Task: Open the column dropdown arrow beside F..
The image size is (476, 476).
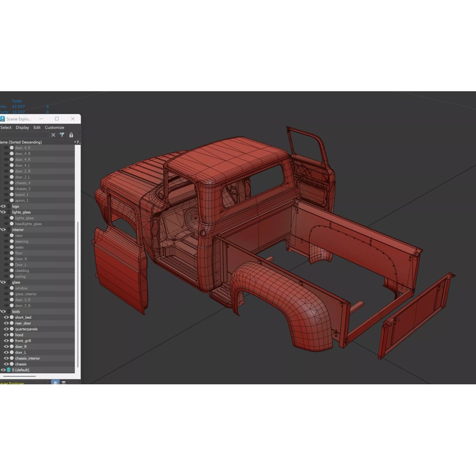Action: click(x=75, y=142)
